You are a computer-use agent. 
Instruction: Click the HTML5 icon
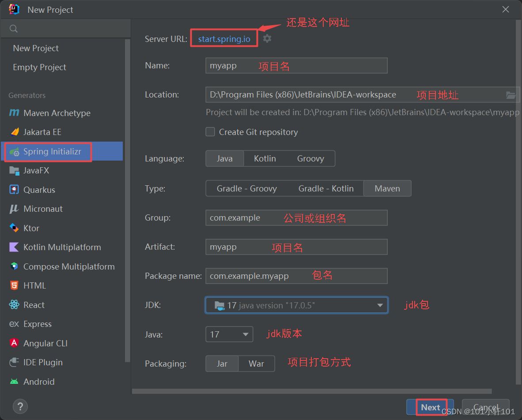(x=14, y=285)
